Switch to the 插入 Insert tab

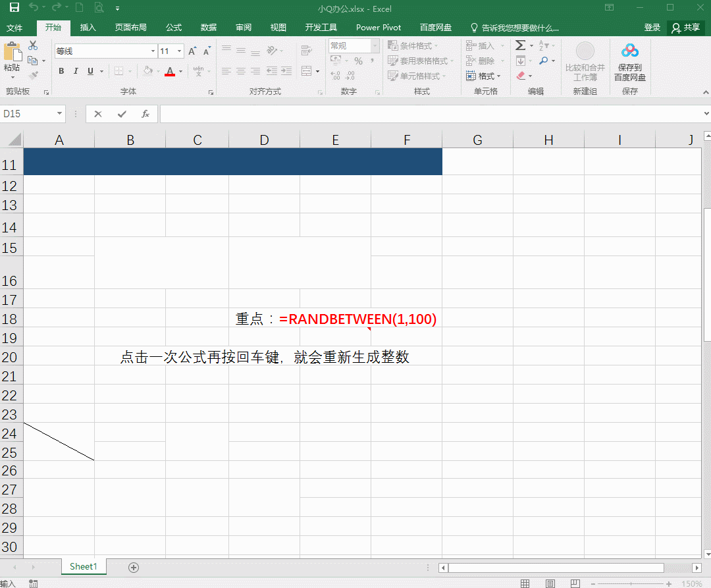pyautogui.click(x=88, y=28)
